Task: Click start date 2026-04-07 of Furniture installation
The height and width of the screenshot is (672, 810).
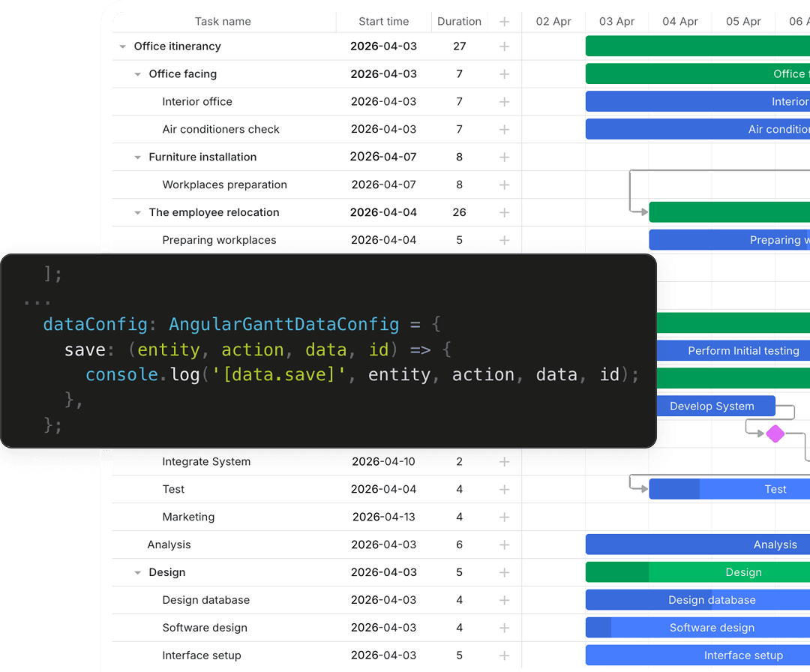Action: [383, 157]
